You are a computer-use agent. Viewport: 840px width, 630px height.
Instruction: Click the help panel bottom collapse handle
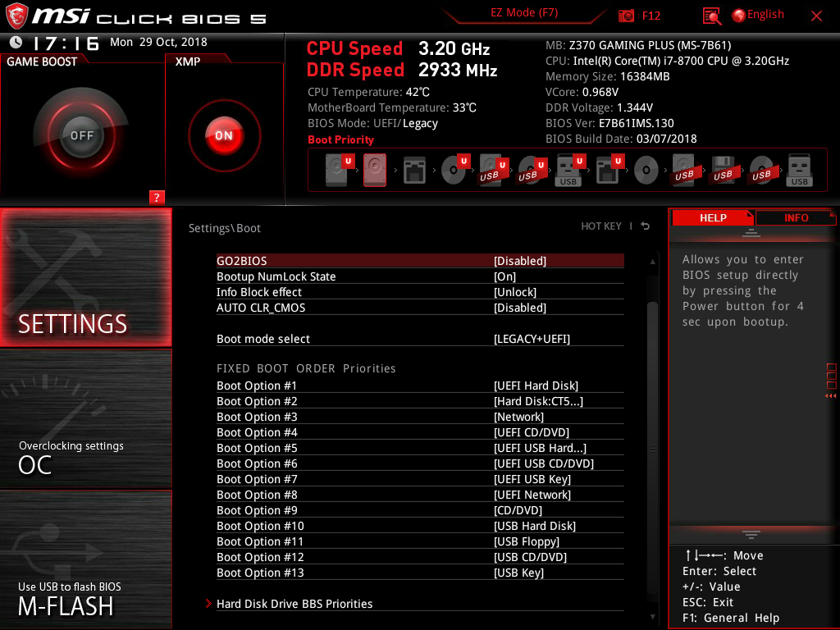coord(751,534)
